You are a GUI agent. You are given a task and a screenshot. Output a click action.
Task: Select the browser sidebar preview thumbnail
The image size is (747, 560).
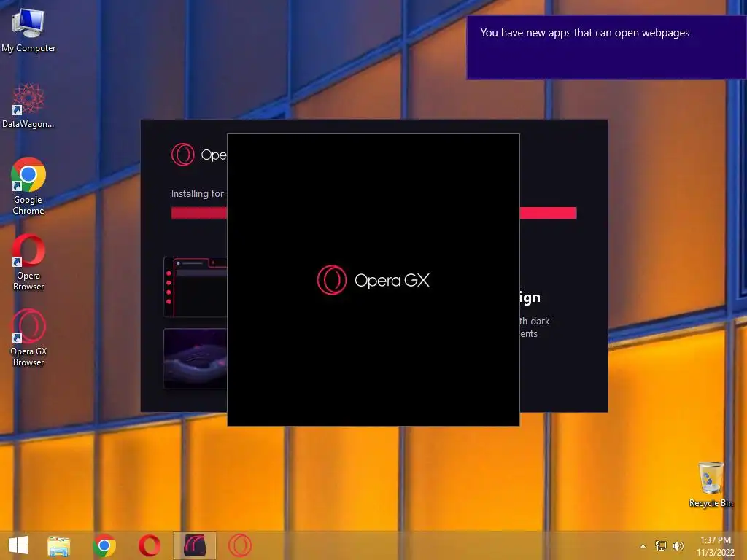pyautogui.click(x=196, y=287)
